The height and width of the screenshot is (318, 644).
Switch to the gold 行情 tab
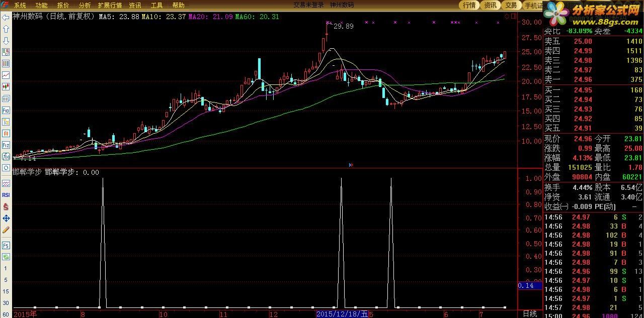pos(469,5)
